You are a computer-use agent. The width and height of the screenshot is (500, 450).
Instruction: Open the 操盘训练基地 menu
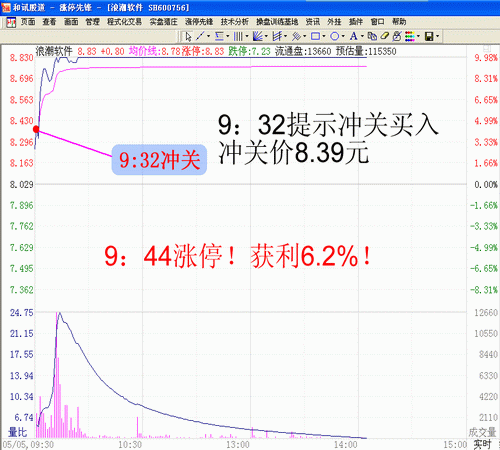[x=277, y=22]
